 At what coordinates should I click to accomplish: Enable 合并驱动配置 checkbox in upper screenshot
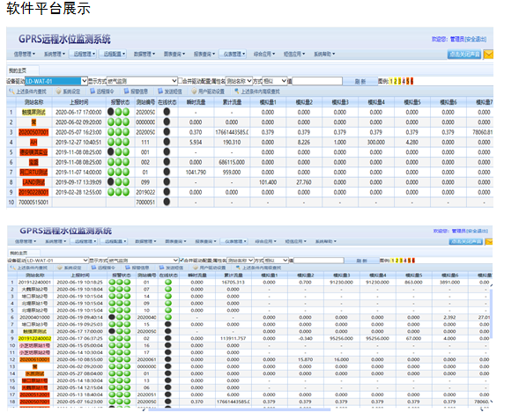pos(180,80)
